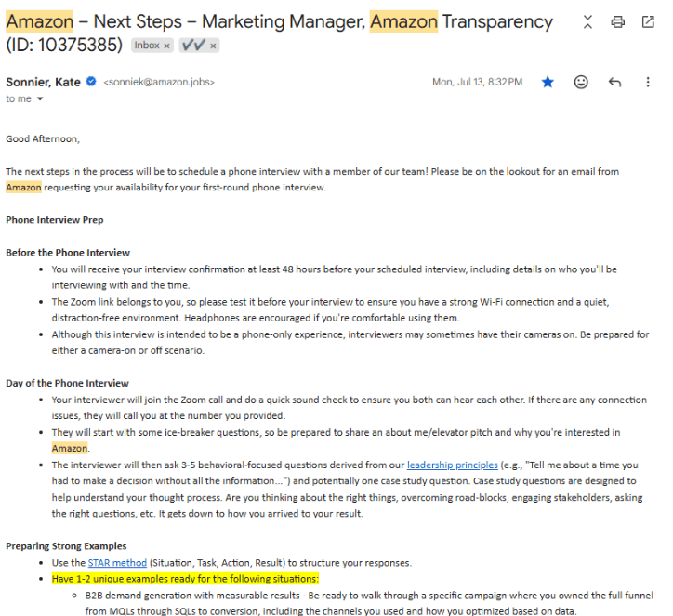
Task: Click the paragraph starting 'The next steps in the process'
Action: point(312,179)
